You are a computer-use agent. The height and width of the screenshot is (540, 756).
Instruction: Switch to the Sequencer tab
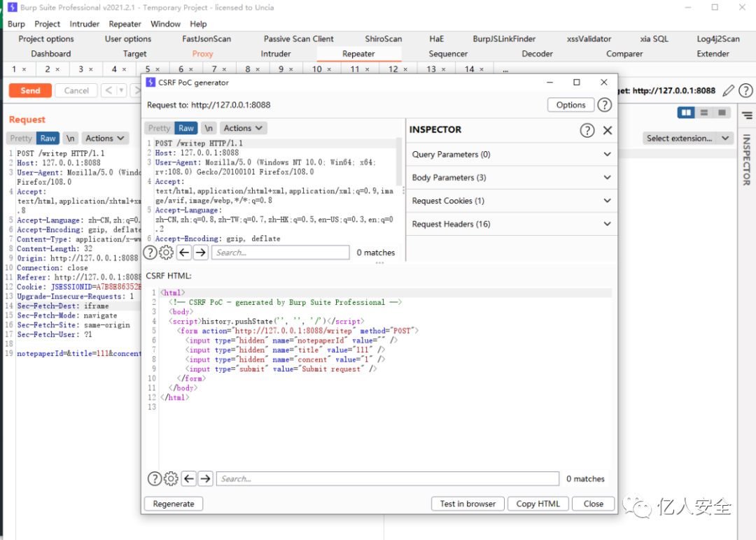pyautogui.click(x=448, y=54)
